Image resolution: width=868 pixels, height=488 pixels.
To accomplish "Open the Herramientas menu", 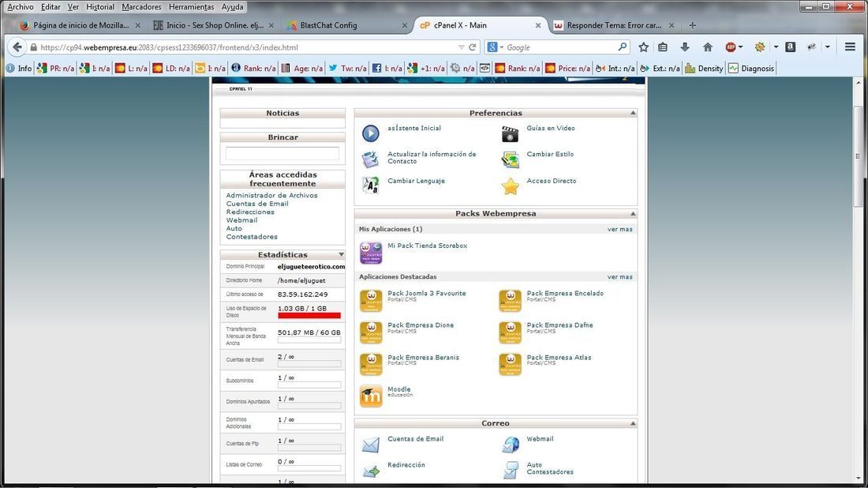I will click(192, 6).
